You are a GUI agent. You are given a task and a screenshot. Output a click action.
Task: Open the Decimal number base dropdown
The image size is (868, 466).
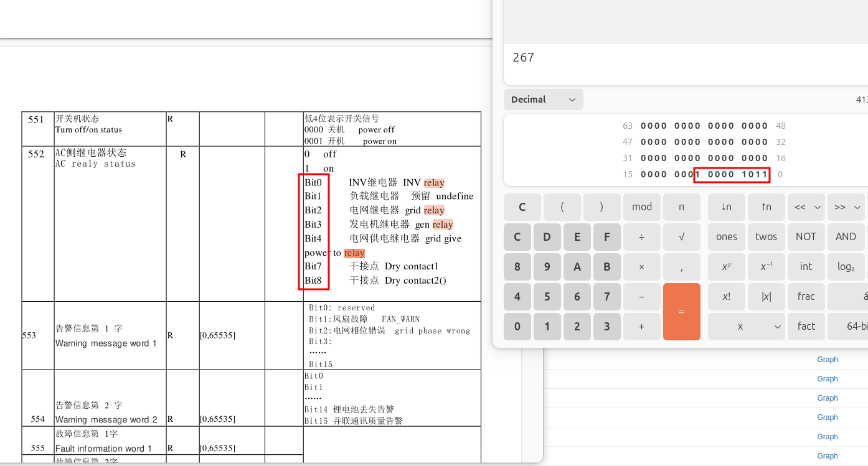tap(543, 100)
